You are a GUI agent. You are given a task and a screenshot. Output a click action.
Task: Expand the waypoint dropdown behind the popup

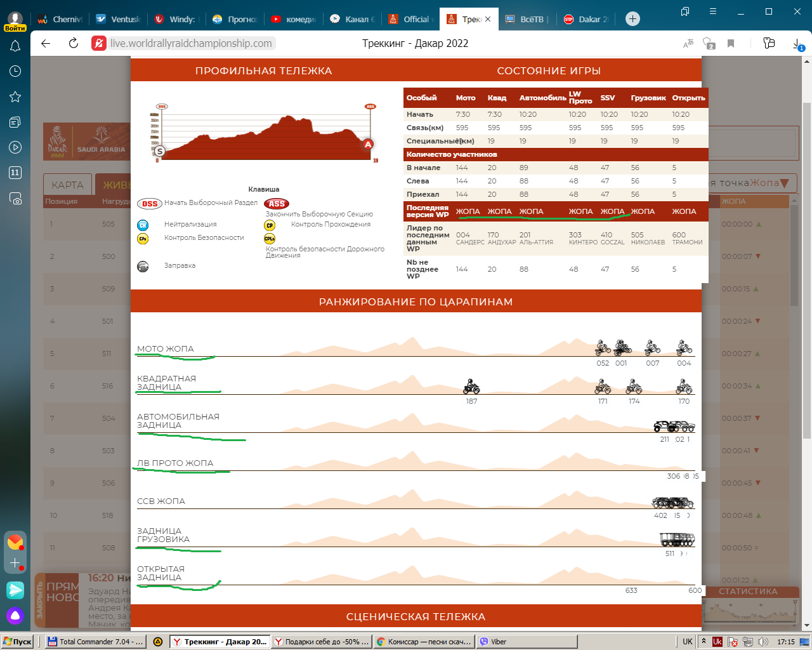[x=784, y=183]
